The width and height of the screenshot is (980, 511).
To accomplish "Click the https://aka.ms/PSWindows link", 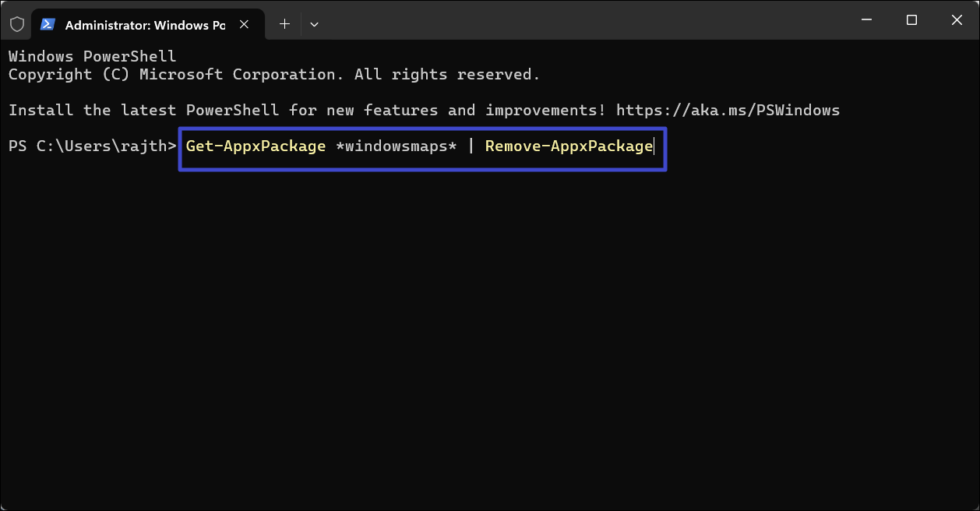I will pos(728,110).
